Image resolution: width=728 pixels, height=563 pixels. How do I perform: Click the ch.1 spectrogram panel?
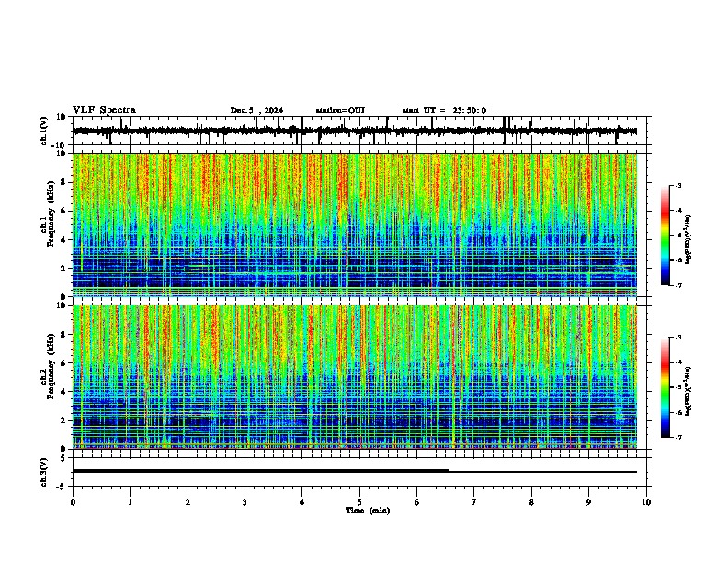pyautogui.click(x=355, y=224)
